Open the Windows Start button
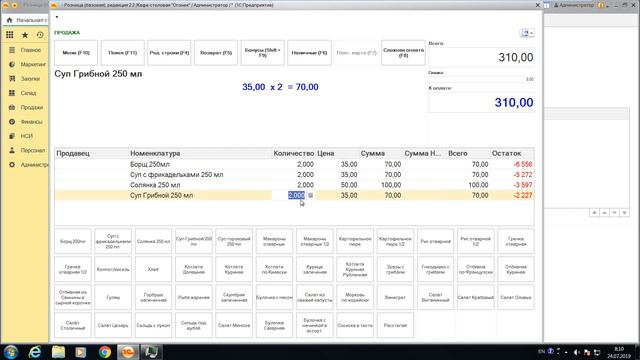Screen dimensions: 640x360 pos(11,352)
